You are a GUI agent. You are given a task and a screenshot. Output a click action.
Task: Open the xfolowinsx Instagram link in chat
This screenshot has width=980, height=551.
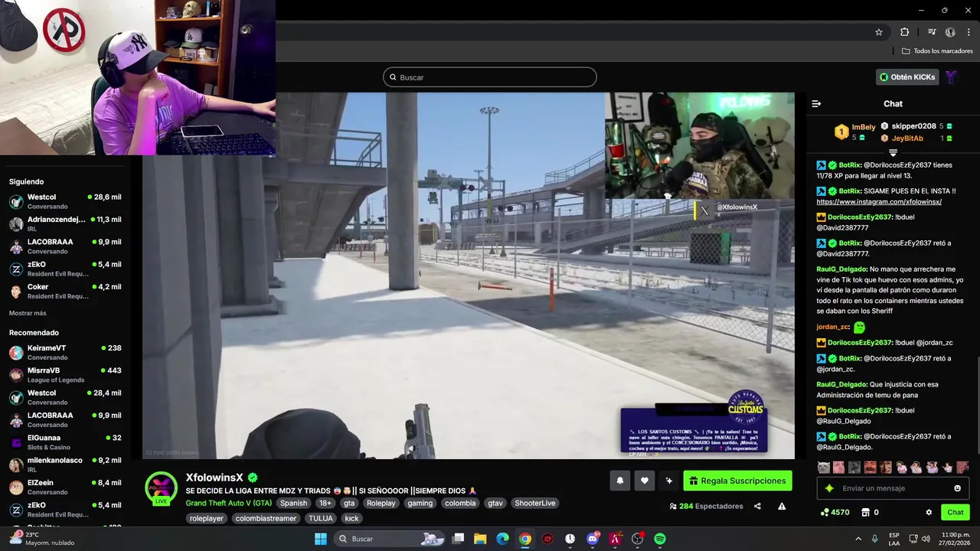879,202
